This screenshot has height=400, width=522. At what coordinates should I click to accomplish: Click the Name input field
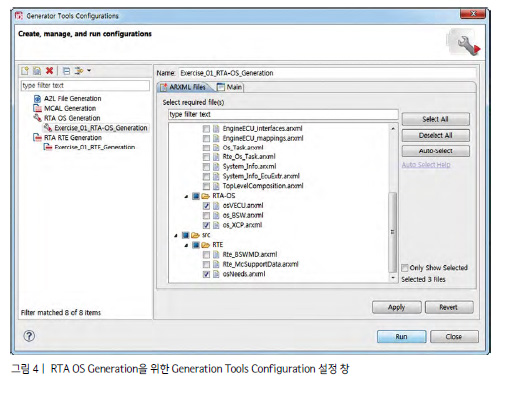(327, 73)
